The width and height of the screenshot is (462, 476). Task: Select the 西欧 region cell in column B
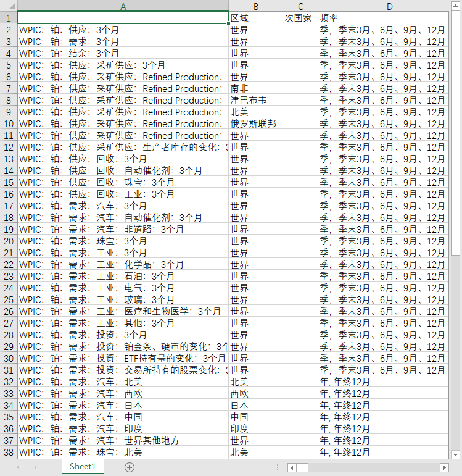tap(256, 393)
